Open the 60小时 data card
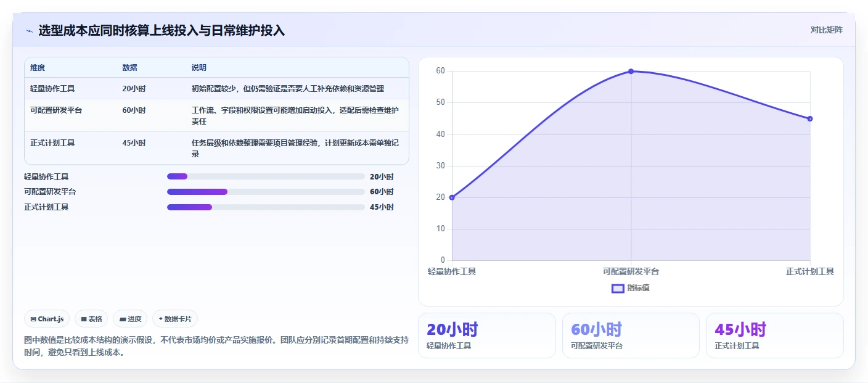 pyautogui.click(x=631, y=336)
